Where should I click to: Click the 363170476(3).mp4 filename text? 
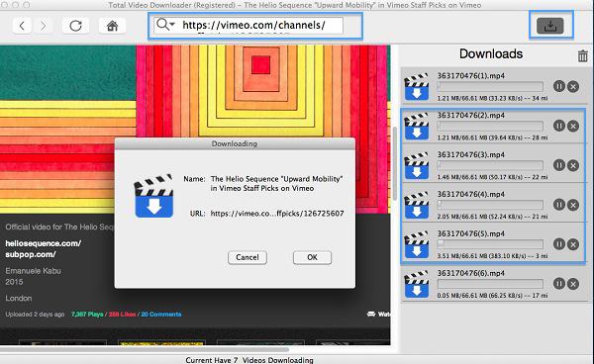pyautogui.click(x=471, y=154)
